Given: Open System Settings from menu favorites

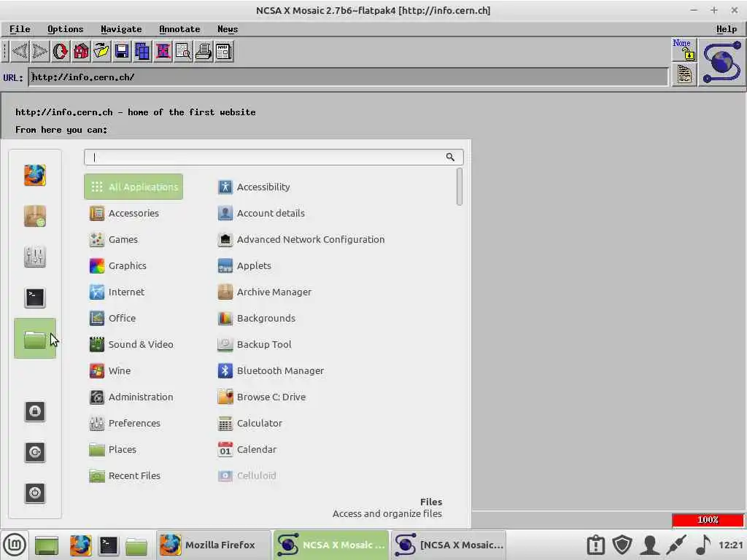Looking at the screenshot, I should click(x=35, y=257).
